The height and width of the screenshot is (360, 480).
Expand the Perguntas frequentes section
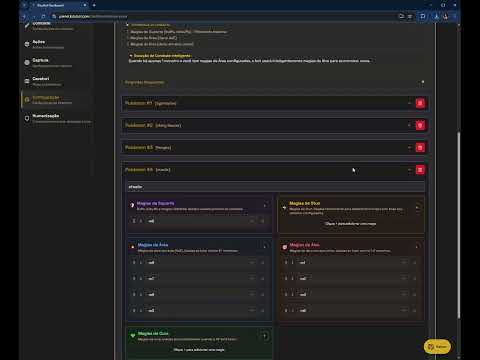coord(275,82)
